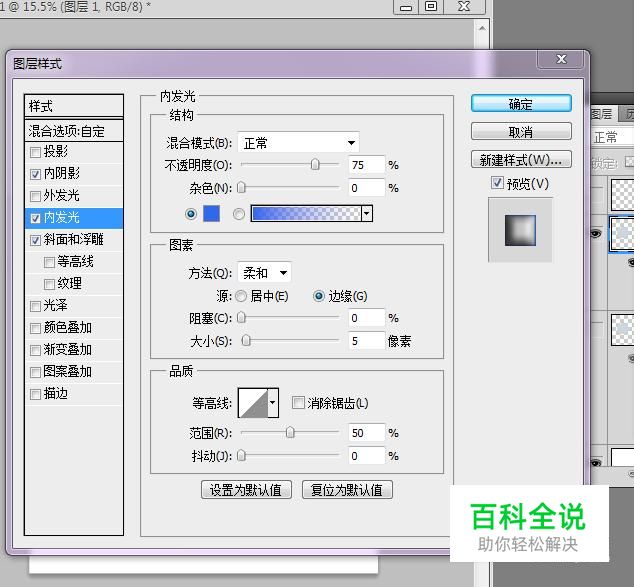Enable the 投影 (Drop Shadow) checkbox

(x=36, y=152)
